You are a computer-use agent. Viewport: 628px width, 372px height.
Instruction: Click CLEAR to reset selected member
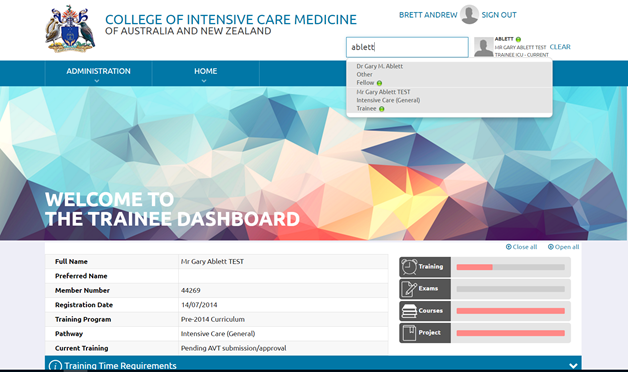coord(560,47)
